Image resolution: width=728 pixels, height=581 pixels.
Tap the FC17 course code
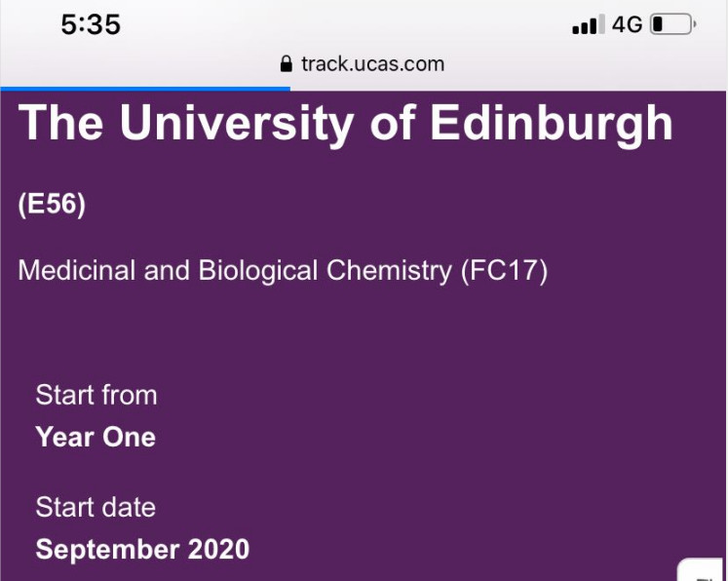click(503, 271)
